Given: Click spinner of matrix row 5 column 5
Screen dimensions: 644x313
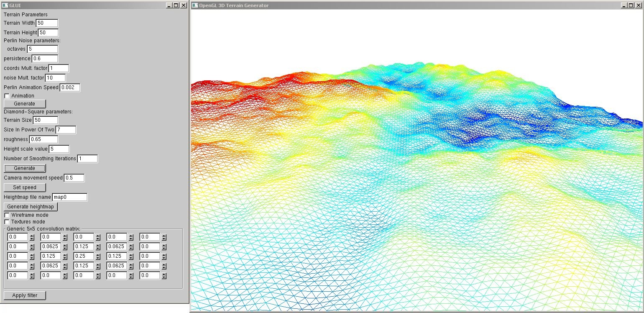Looking at the screenshot, I should tap(164, 276).
